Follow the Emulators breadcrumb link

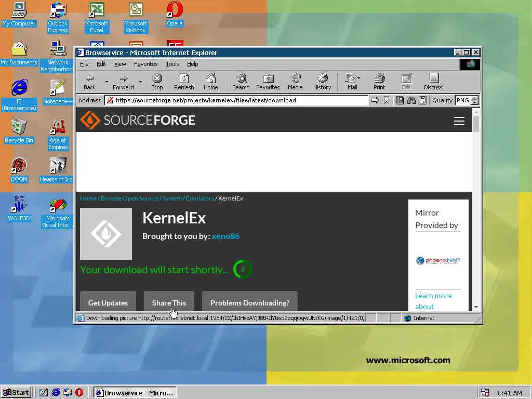(x=200, y=198)
